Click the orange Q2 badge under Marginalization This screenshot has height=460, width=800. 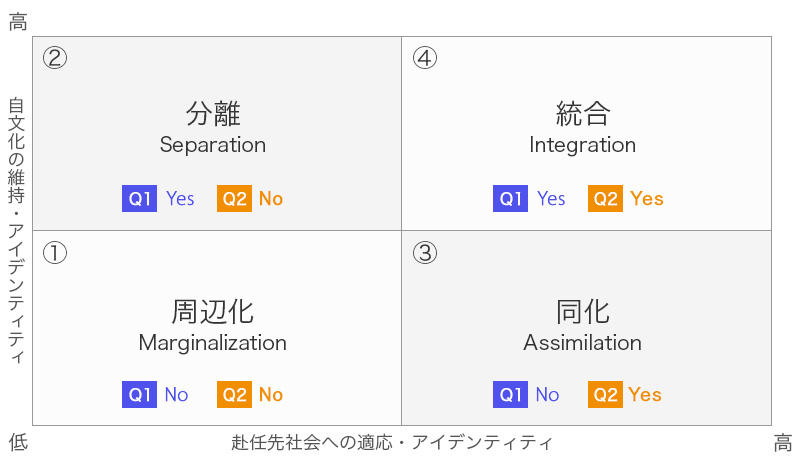(x=234, y=394)
